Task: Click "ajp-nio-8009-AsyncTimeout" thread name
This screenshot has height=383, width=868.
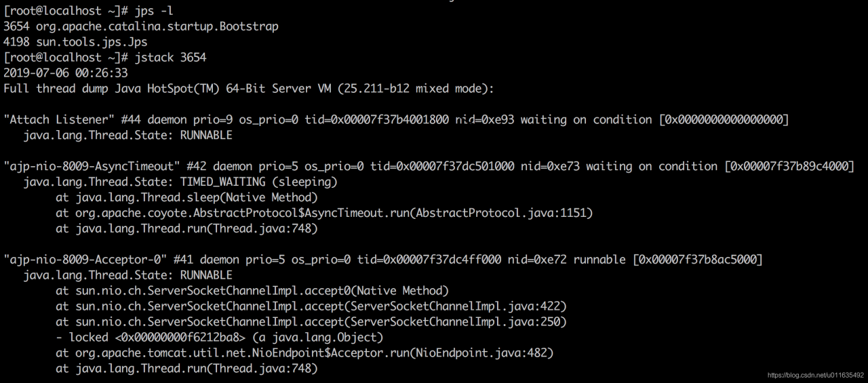Action: coord(92,166)
